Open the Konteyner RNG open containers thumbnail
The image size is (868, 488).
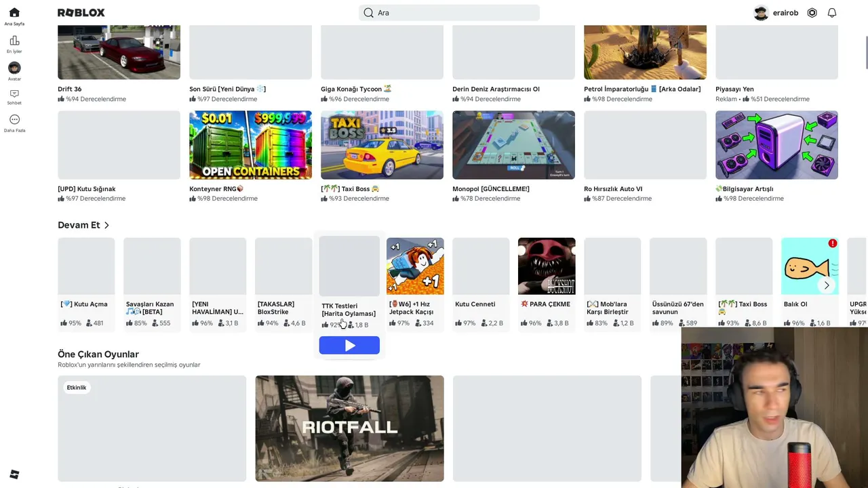pyautogui.click(x=250, y=145)
